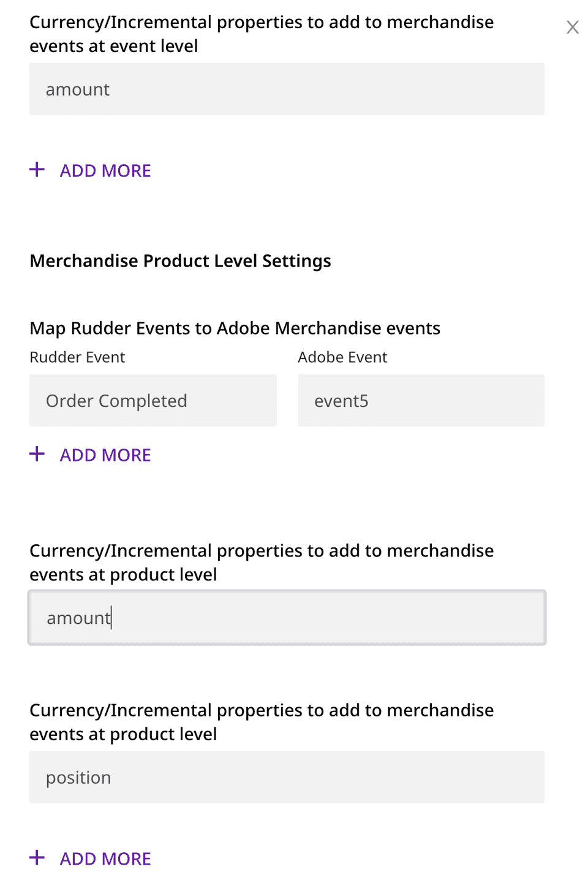Image resolution: width=588 pixels, height=891 pixels.
Task: Click the Map Rudder Events to Adobe Merchandise label
Action: (x=235, y=328)
